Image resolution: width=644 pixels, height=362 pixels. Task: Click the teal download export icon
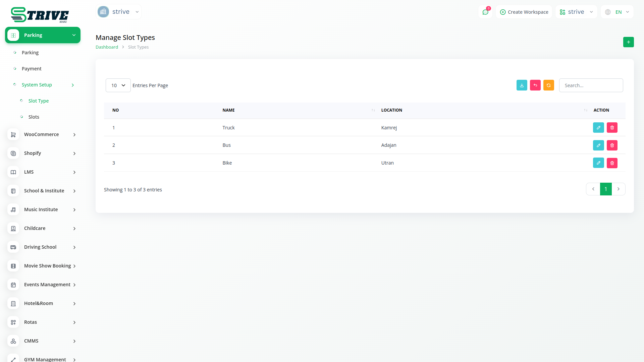click(522, 85)
